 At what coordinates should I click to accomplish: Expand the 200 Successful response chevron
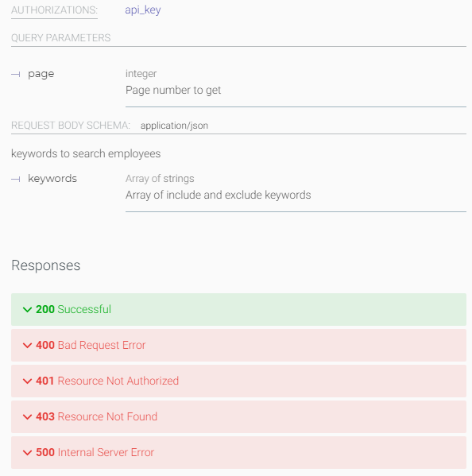click(x=27, y=310)
